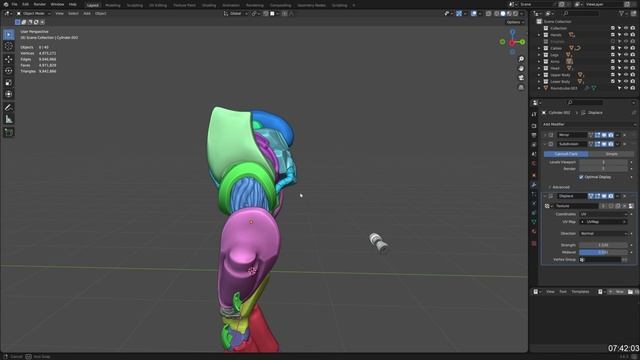Viewport: 640px width, 360px height.
Task: Click the viewport Options button
Action: 514,22
